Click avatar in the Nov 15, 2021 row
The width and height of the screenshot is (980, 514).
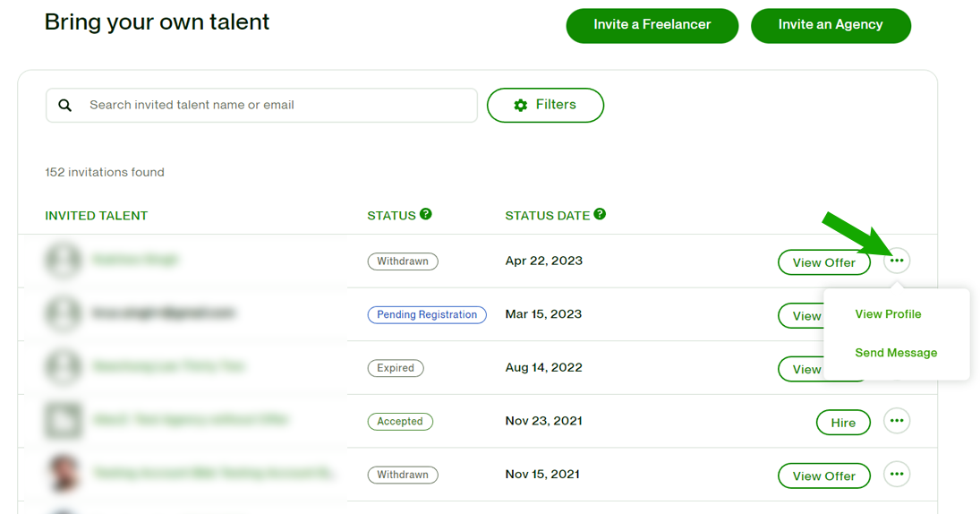click(64, 474)
